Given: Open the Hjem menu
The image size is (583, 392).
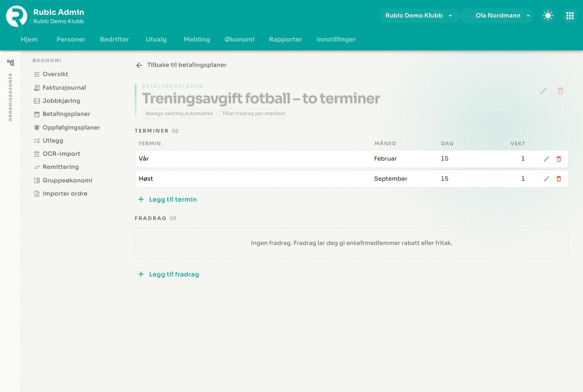Looking at the screenshot, I should coord(29,39).
